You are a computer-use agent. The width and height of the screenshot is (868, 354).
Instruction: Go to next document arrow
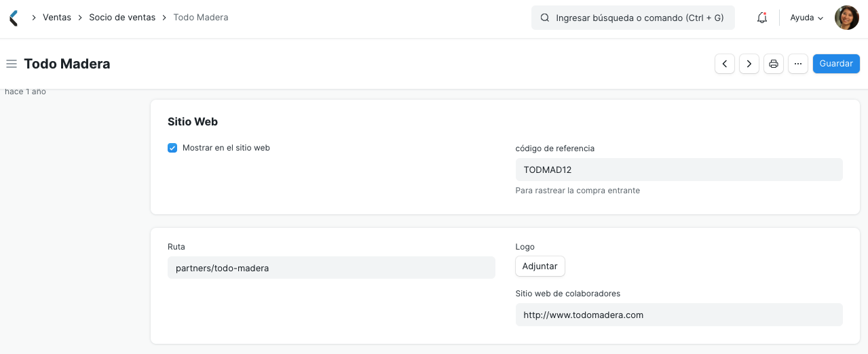749,64
